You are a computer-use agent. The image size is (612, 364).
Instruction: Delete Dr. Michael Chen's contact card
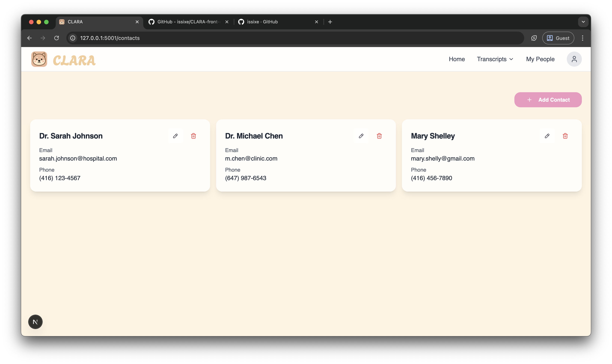(379, 136)
